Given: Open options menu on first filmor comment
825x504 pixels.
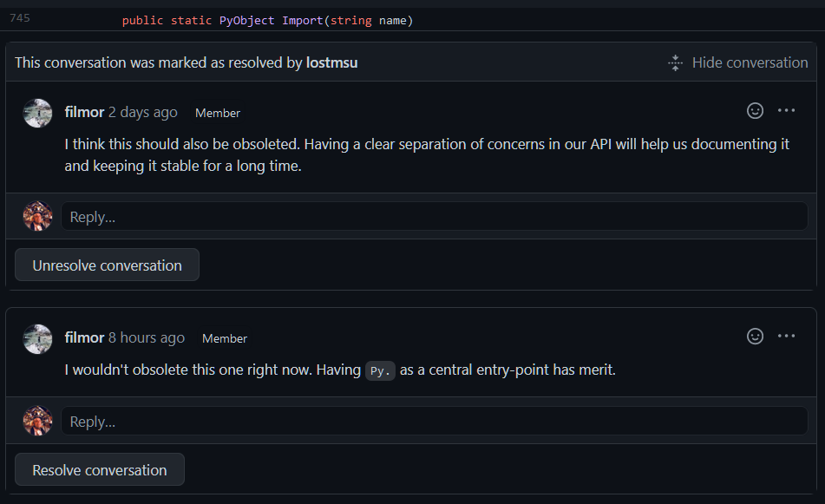Looking at the screenshot, I should (x=786, y=110).
